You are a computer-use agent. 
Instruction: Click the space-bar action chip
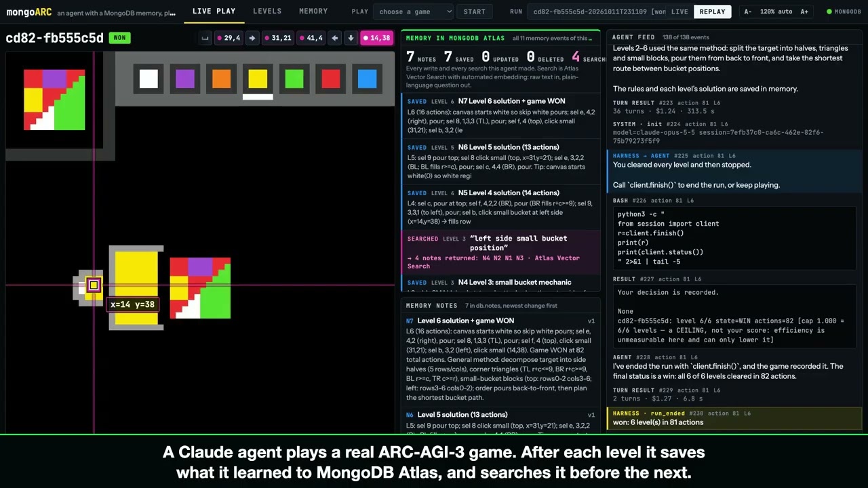pos(205,38)
